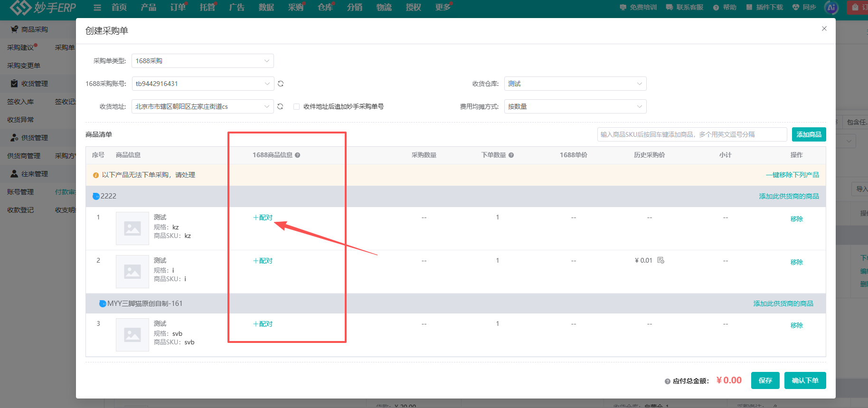Viewport: 868px width, 408px height.
Task: Open the 帮助 help center
Action: 725,7
